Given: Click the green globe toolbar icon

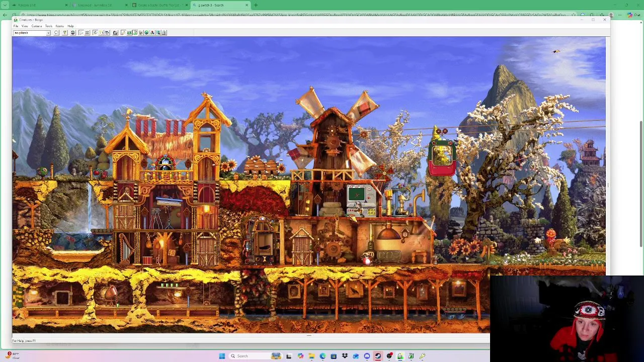Looking at the screenshot, I should tap(146, 33).
